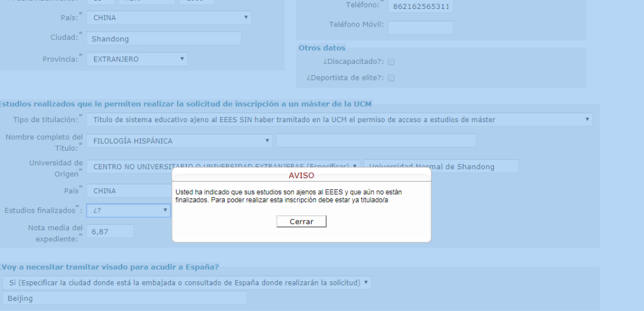Screen dimensions: 644x311
Task: Tick the ¿Discapacitado? checkbox
Action: (391, 61)
